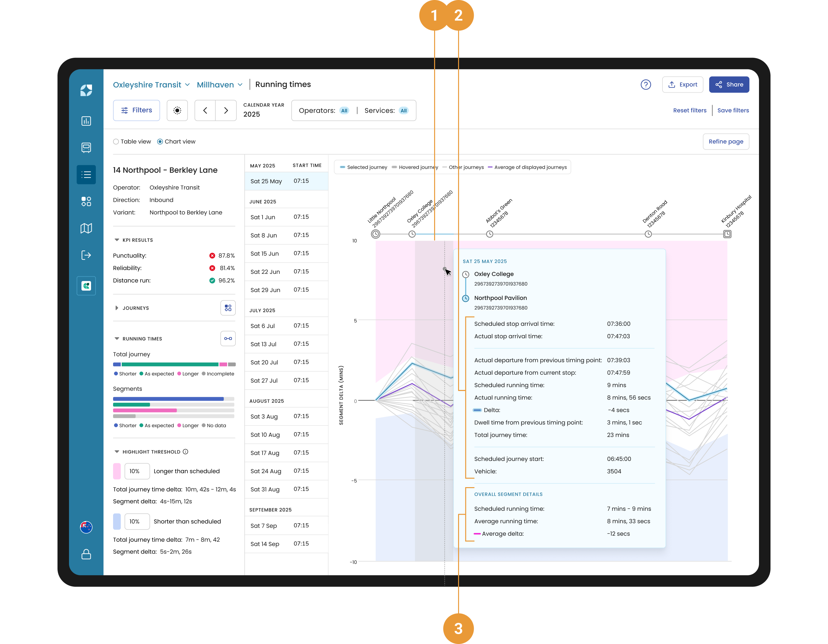Screen dimensions: 828x644
Task: Select the Sat 8 Jun journey row
Action: click(286, 235)
